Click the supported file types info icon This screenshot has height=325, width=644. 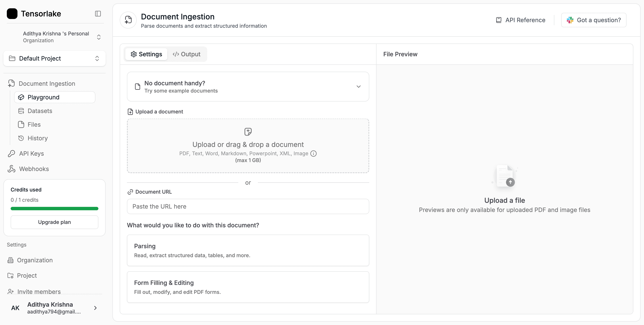(313, 154)
